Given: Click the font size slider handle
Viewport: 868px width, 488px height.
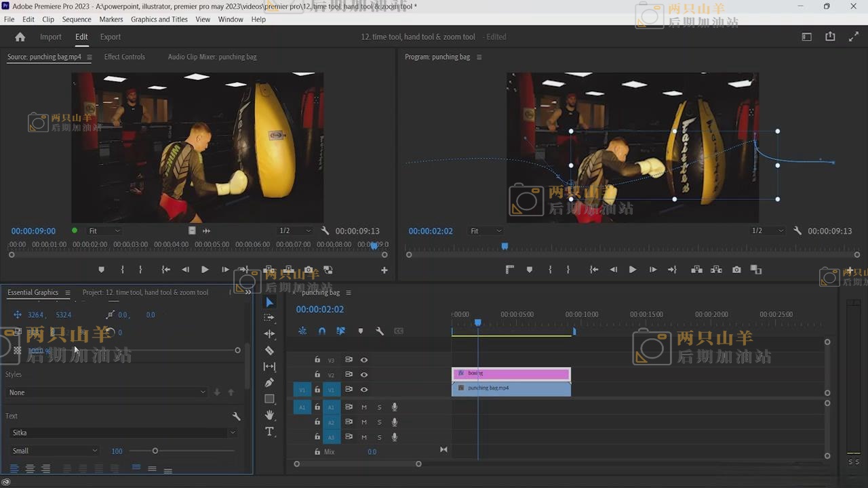Looking at the screenshot, I should tap(155, 451).
